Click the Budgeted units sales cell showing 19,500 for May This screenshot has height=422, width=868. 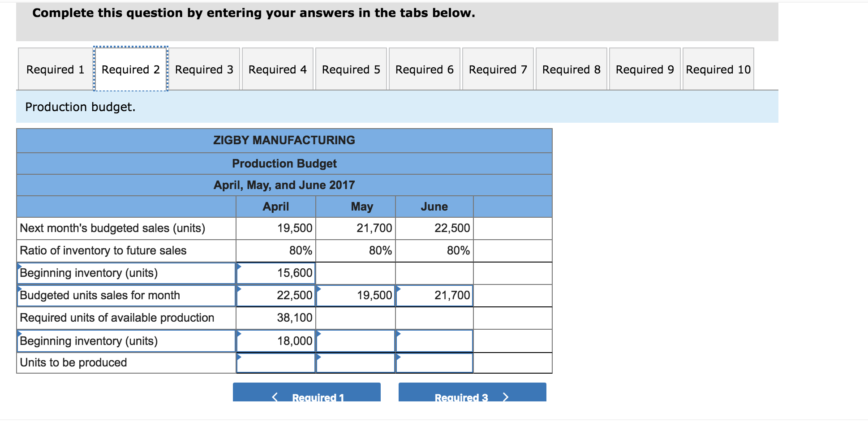(x=355, y=295)
